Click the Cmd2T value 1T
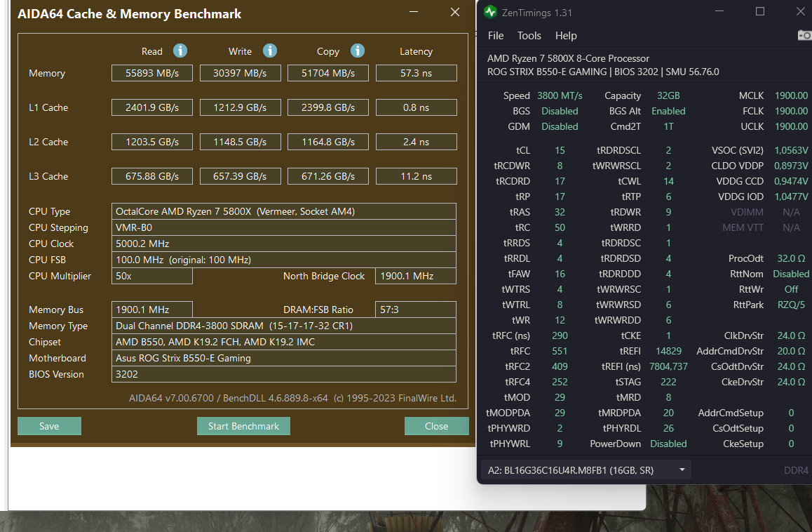The image size is (812, 532). pos(668,126)
